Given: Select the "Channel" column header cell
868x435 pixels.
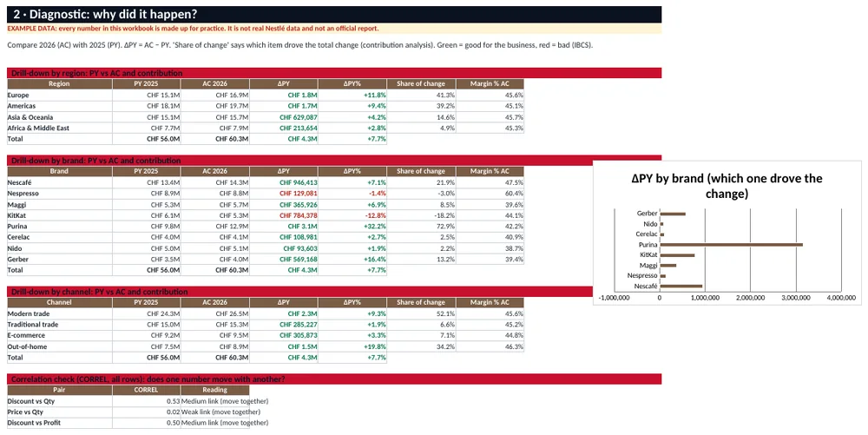Looking at the screenshot, I should [59, 302].
